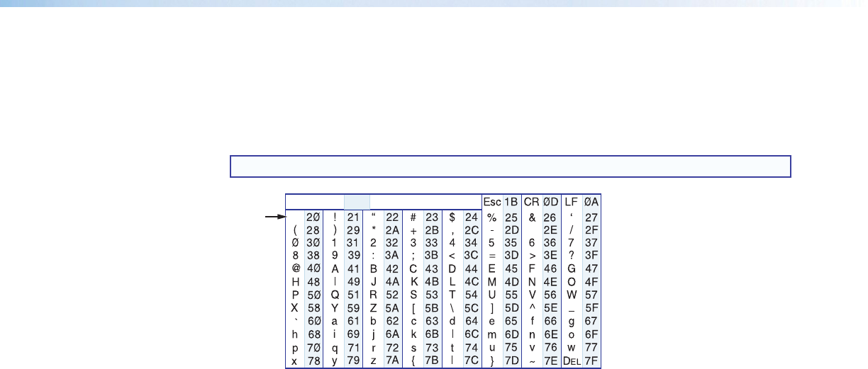Image resolution: width=868 pixels, height=369 pixels.
Task: Click the arrow pointing at the table's first row
Action: (x=274, y=217)
